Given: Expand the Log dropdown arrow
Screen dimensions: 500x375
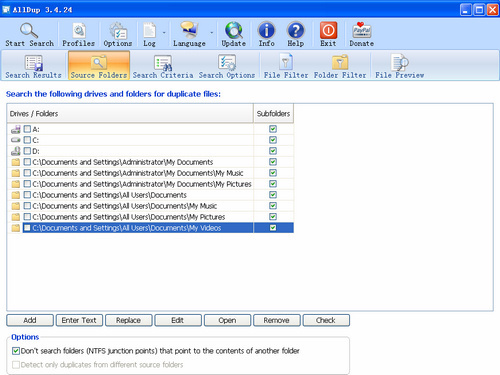Looking at the screenshot, I should (164, 33).
